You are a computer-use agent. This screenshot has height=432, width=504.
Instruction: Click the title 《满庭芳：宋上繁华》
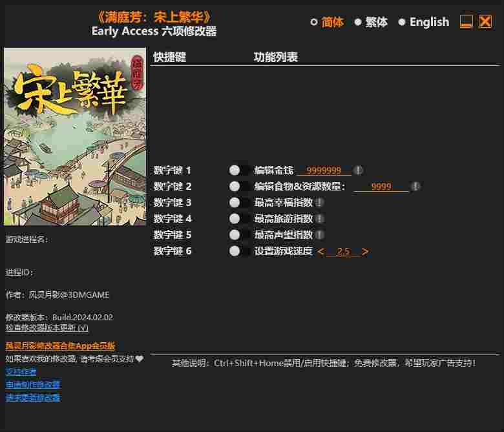(154, 17)
